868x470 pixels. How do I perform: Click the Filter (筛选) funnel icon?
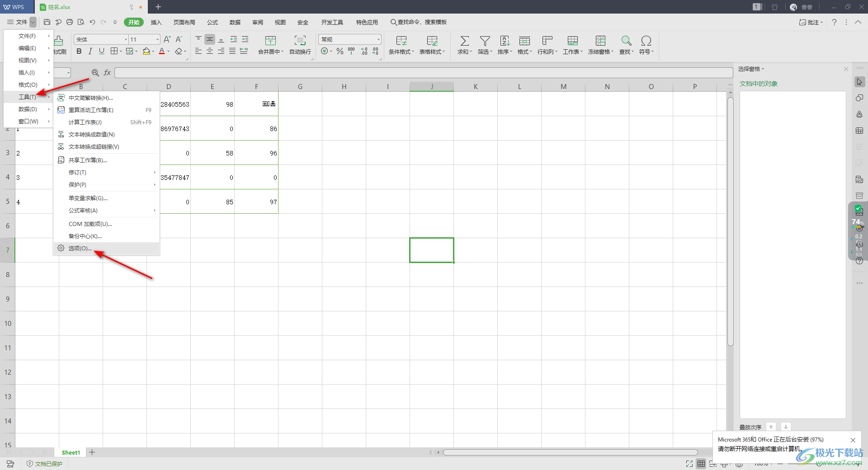click(485, 41)
